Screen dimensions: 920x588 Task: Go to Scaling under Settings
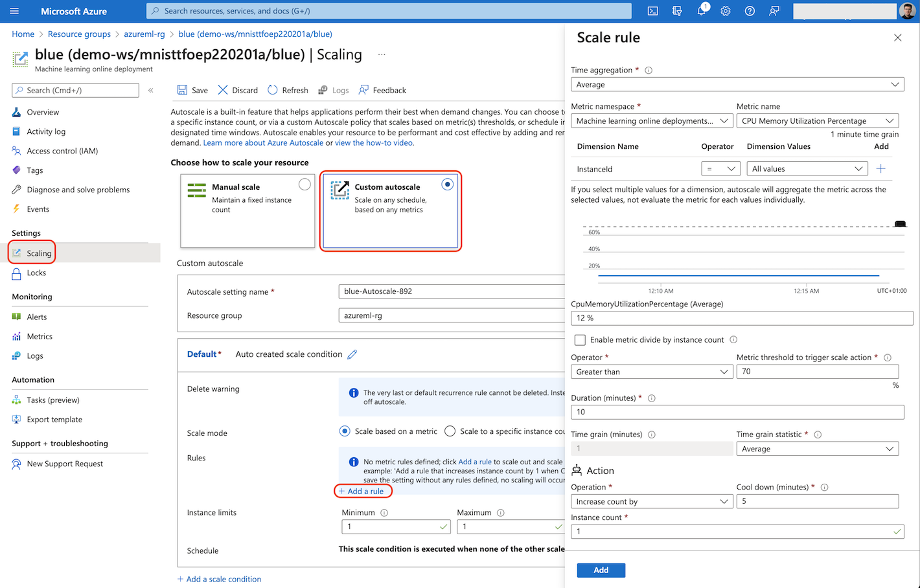(39, 253)
